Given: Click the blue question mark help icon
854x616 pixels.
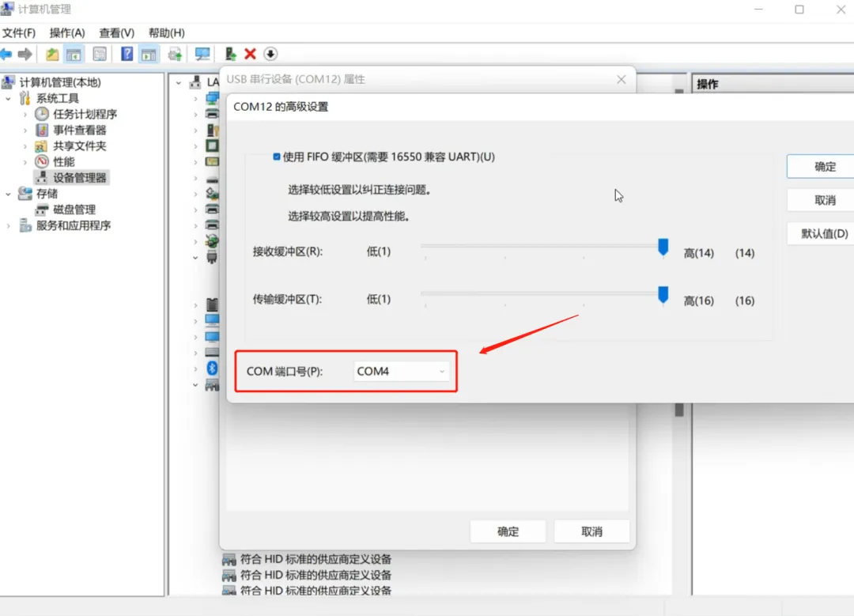Looking at the screenshot, I should coord(127,54).
